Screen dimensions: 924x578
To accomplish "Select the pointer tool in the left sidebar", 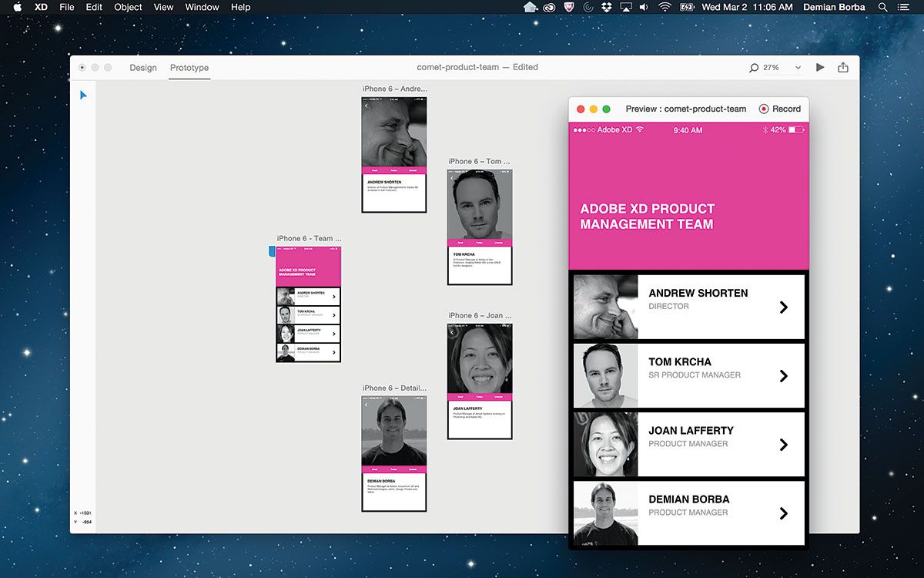I will click(x=83, y=95).
